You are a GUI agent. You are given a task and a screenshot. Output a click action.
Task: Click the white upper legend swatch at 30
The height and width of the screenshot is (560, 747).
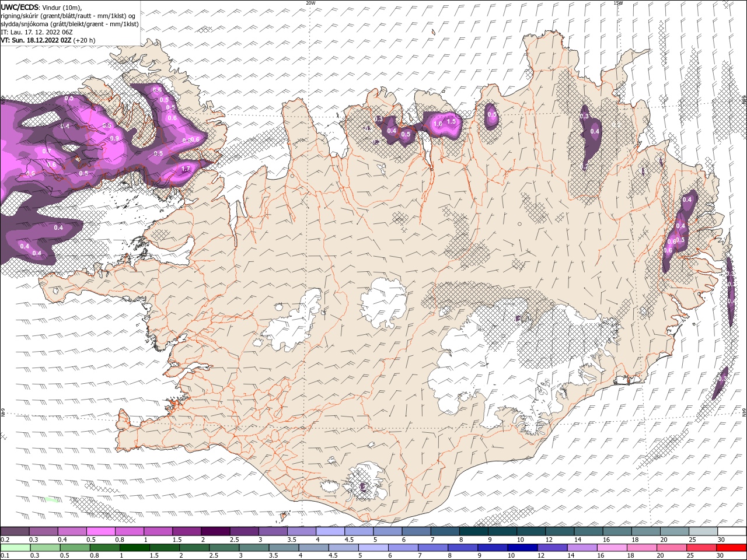pyautogui.click(x=732, y=531)
